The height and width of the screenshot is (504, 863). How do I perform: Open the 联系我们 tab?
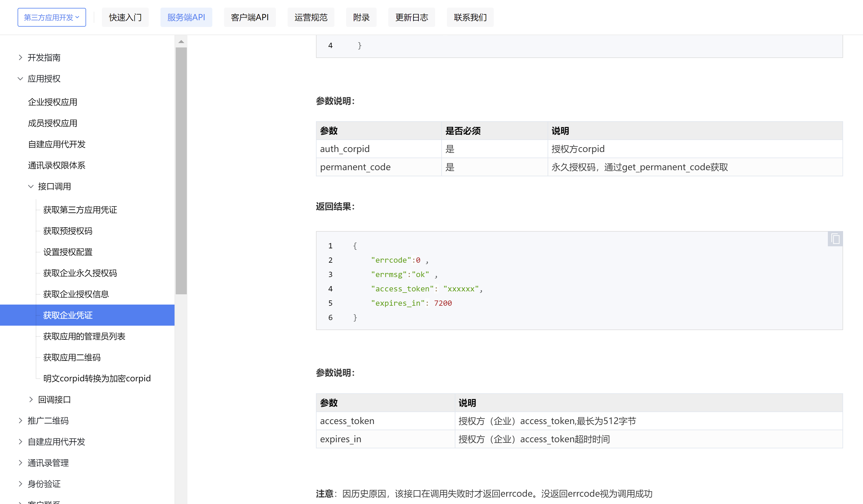pos(470,18)
